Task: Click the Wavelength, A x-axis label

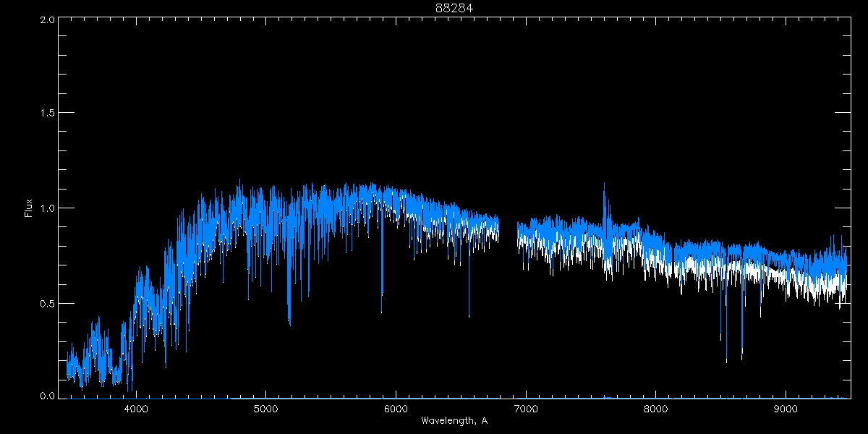Action: coord(454,420)
